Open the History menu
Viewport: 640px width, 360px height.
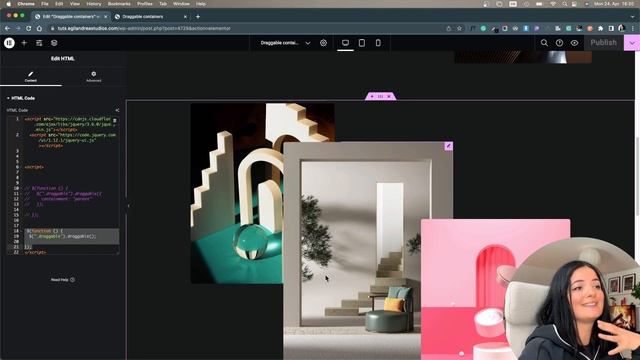(93, 4)
